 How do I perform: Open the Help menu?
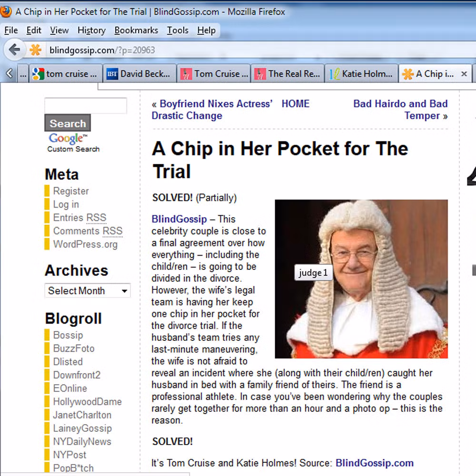click(x=207, y=30)
